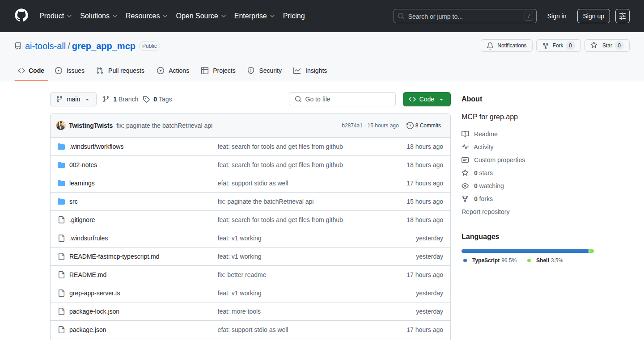Screen dimensions: 644x340
Task: Click the green Shell language bar segment
Action: [592, 251]
